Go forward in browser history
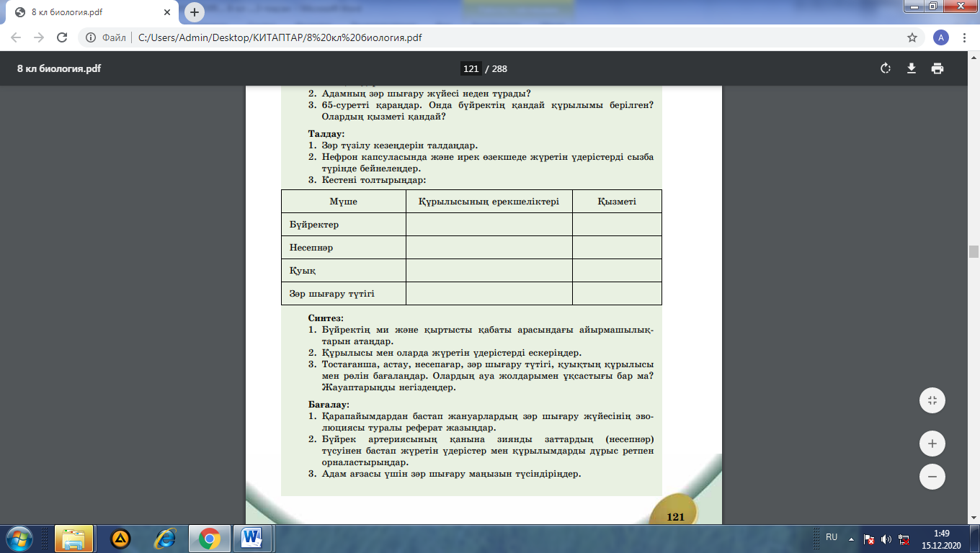Viewport: 980px width, 553px height. point(39,37)
